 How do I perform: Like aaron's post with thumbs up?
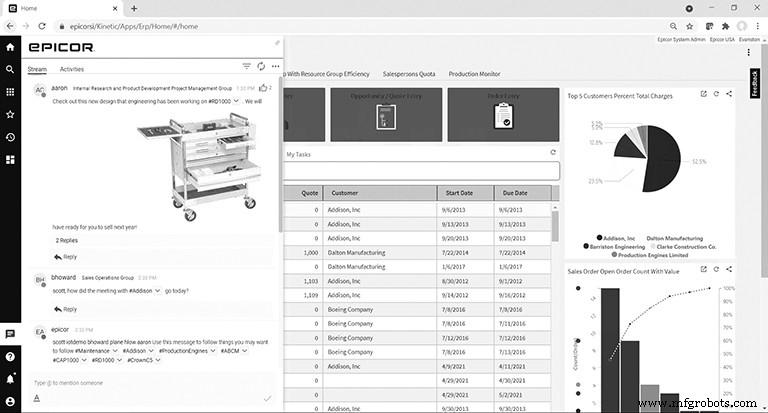[263, 88]
